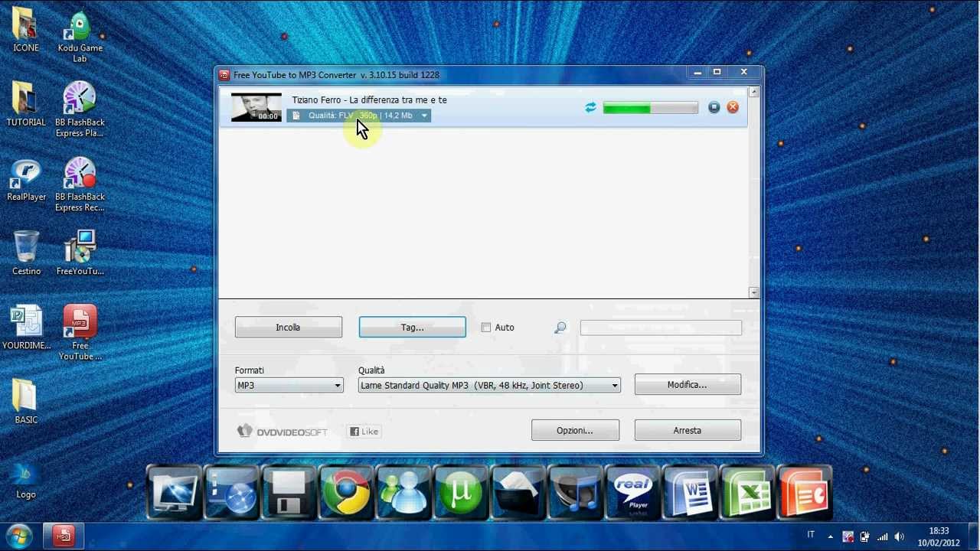Click the Tiziano Ferro video thumbnail
Viewport: 980px width, 551px height.
tap(256, 108)
